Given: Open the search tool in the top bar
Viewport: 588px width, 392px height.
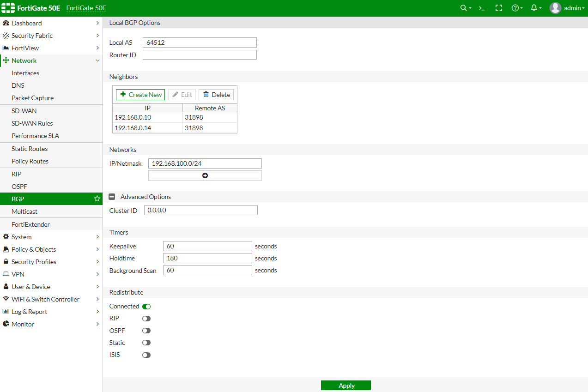Looking at the screenshot, I should (x=464, y=8).
